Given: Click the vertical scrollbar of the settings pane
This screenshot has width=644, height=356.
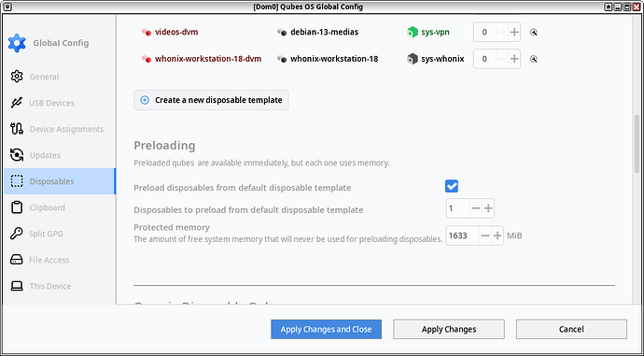Looking at the screenshot, I should click(637, 144).
